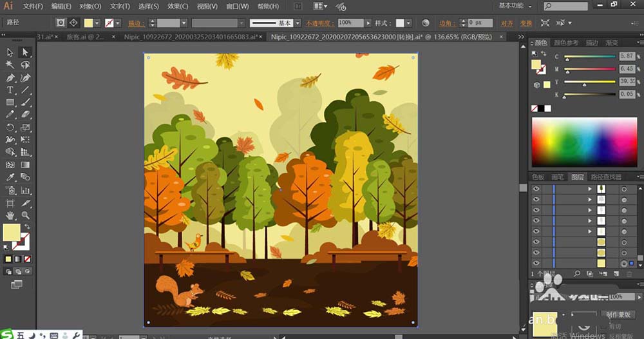Select the Scale tool
This screenshot has width=644, height=339.
(25, 128)
